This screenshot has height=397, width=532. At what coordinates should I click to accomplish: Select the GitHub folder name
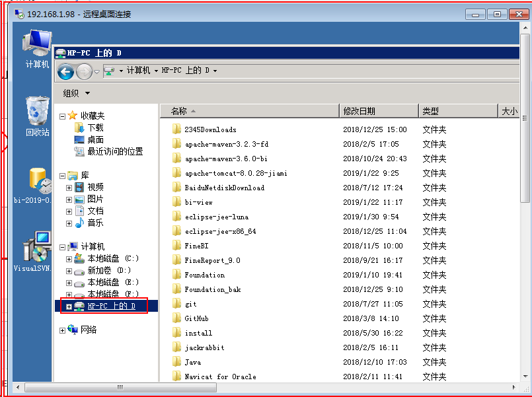click(196, 318)
